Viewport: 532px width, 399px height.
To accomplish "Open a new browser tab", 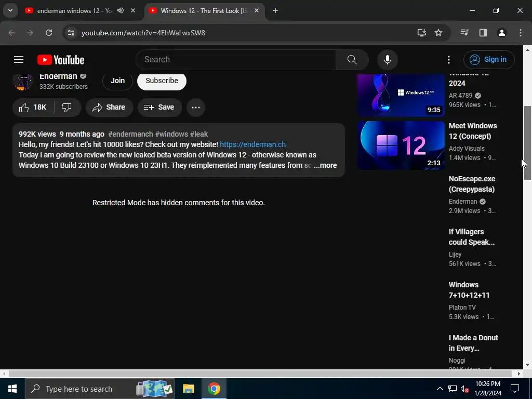I will [x=275, y=10].
